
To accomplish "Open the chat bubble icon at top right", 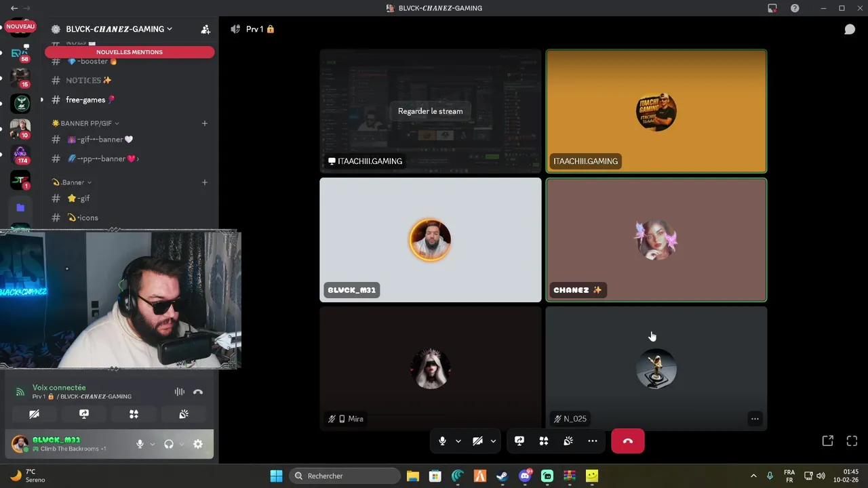I will pos(850,29).
